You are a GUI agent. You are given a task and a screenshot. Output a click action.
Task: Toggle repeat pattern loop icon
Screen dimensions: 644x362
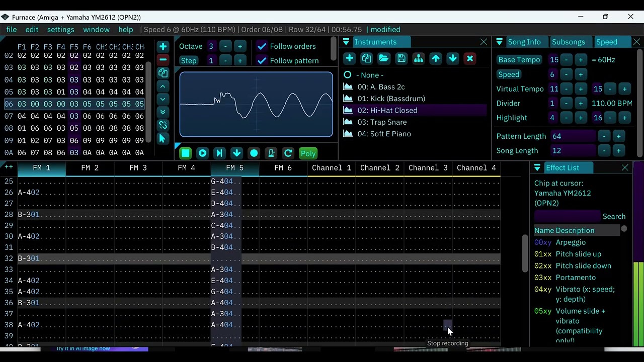(288, 153)
